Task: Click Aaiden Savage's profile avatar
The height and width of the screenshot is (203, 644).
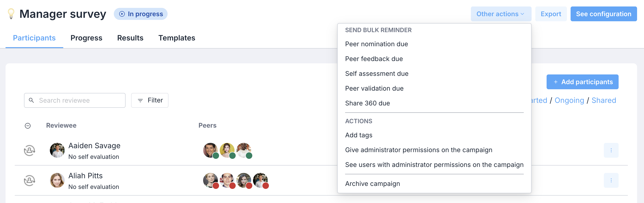Action: (x=57, y=150)
